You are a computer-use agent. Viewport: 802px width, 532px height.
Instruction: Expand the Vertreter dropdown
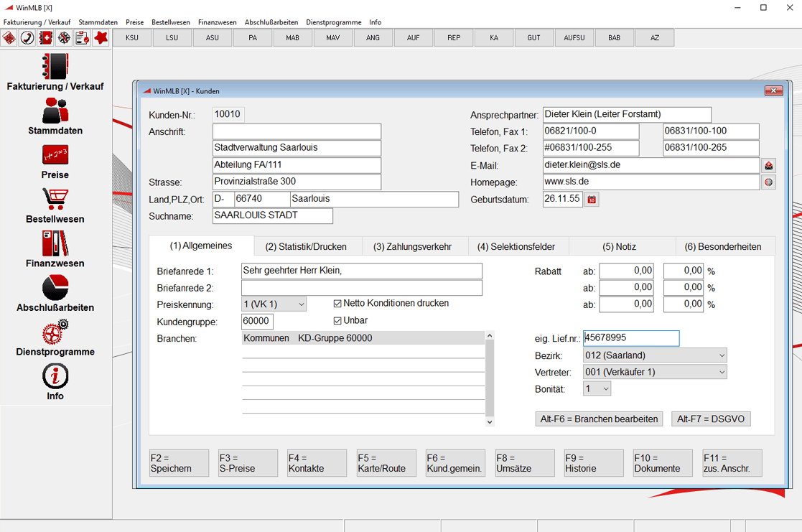click(x=722, y=373)
